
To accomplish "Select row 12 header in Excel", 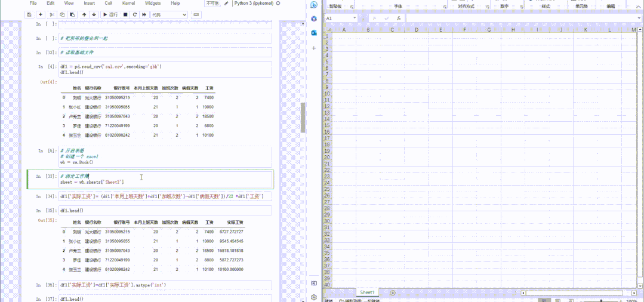I will click(327, 106).
